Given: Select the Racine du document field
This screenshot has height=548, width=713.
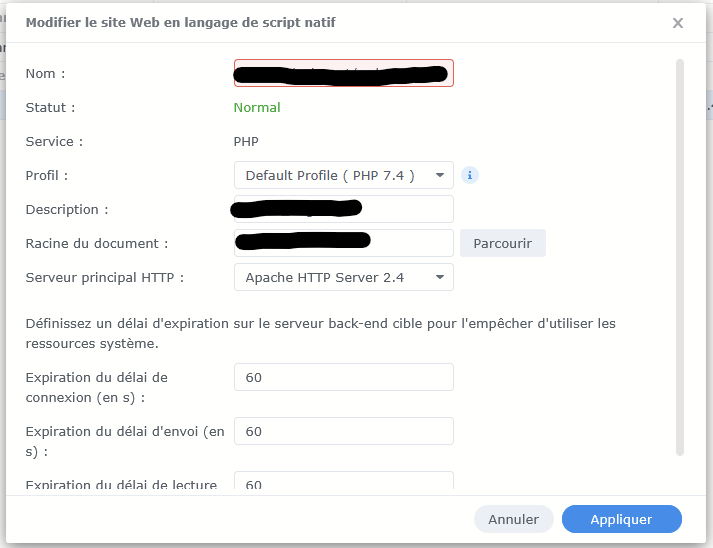Looking at the screenshot, I should (x=343, y=243).
